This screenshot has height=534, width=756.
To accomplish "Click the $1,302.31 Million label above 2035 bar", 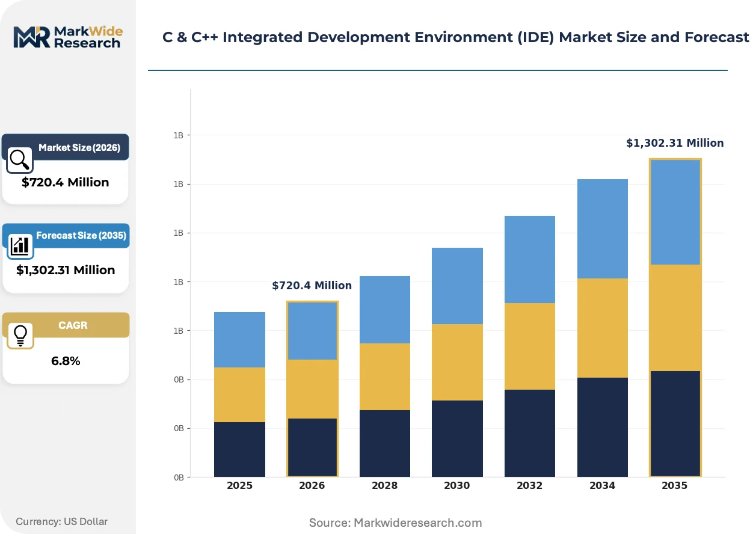I will point(675,143).
